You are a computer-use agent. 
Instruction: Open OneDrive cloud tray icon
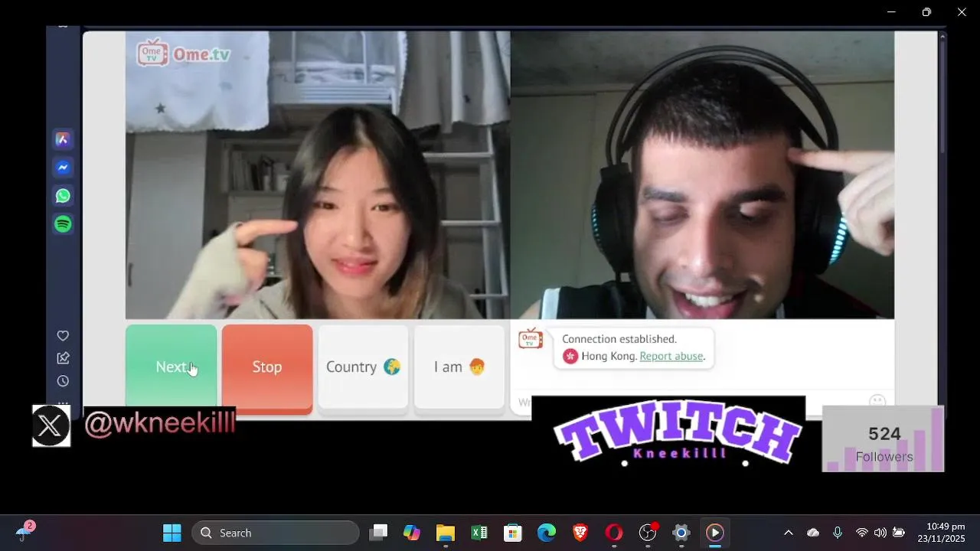click(x=813, y=533)
